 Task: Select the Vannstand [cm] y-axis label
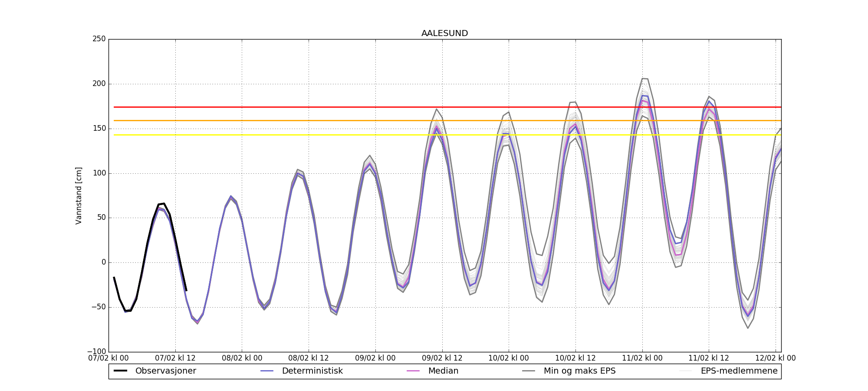[79, 195]
